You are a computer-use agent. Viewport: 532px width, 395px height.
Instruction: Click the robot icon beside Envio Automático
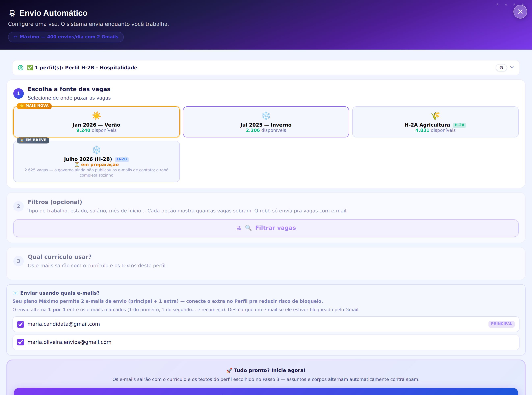tap(12, 13)
